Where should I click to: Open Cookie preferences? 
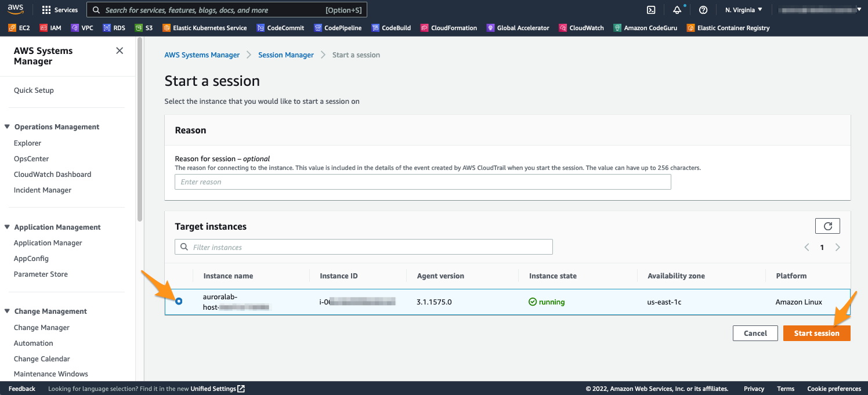(834, 389)
